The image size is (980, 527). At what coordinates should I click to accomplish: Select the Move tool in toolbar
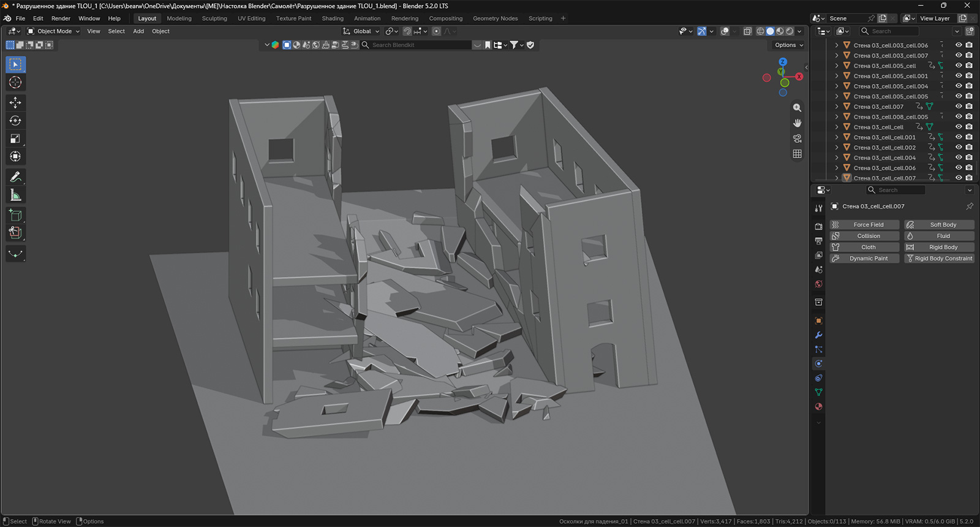click(15, 102)
